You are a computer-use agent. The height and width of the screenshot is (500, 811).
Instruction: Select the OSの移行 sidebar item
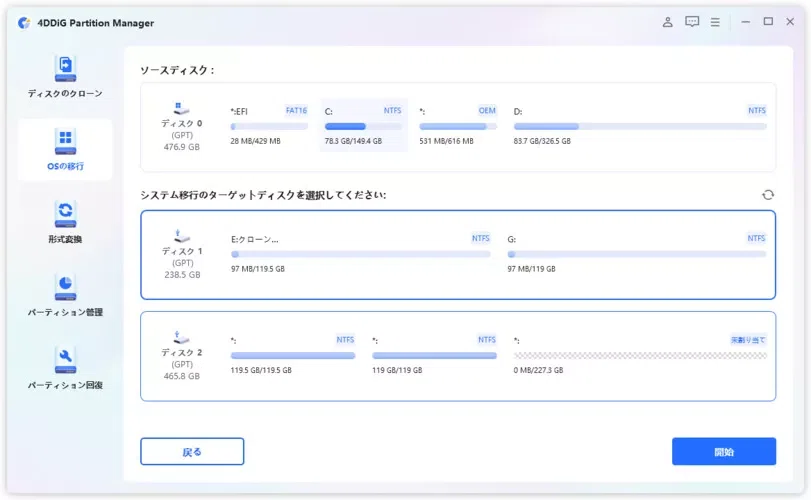65,149
